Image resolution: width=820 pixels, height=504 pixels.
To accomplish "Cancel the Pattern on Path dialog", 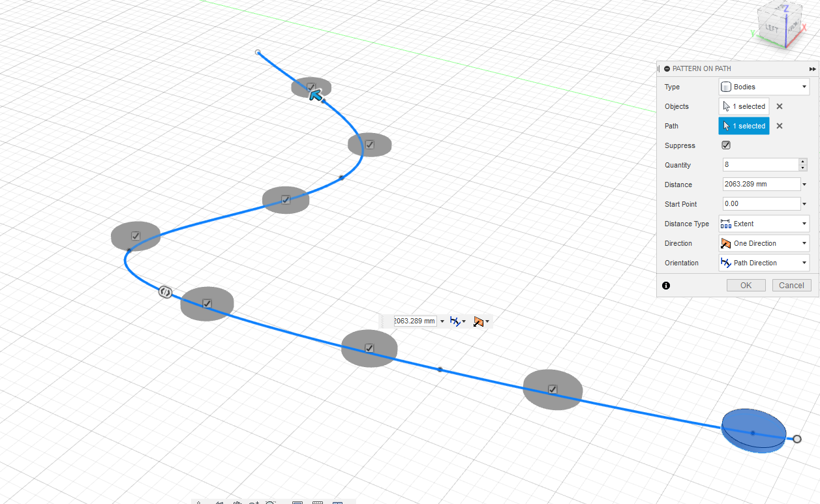I will (791, 286).
